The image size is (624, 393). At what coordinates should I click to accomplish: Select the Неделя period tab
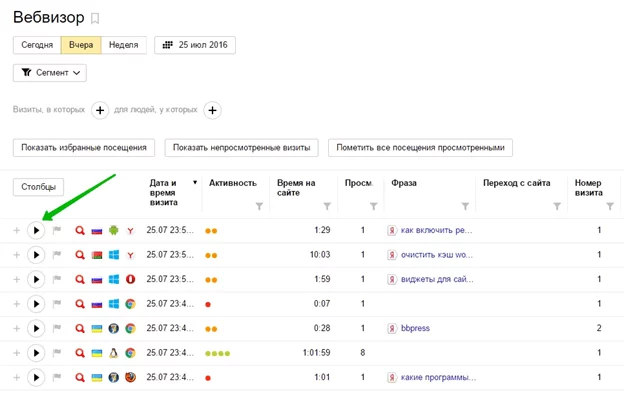[x=124, y=45]
